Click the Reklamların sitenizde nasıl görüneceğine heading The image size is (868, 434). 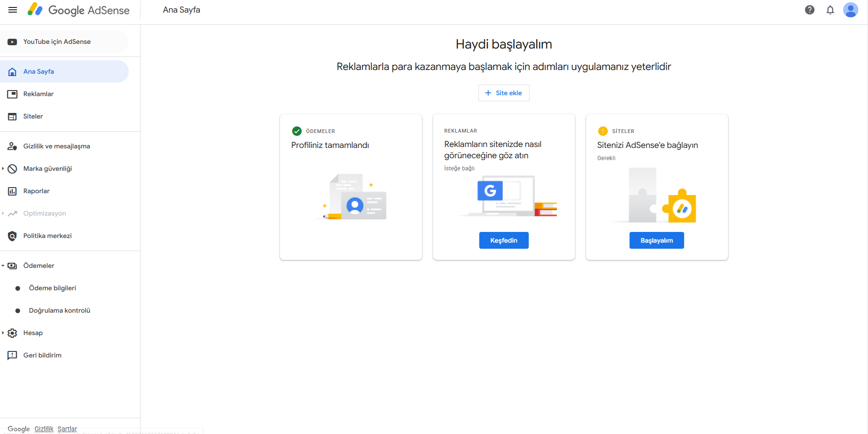coord(493,150)
